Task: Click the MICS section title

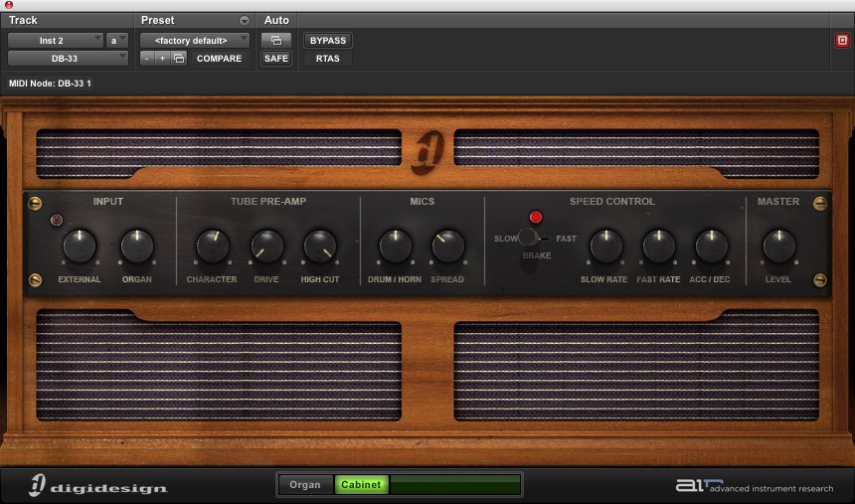Action: pyautogui.click(x=423, y=201)
